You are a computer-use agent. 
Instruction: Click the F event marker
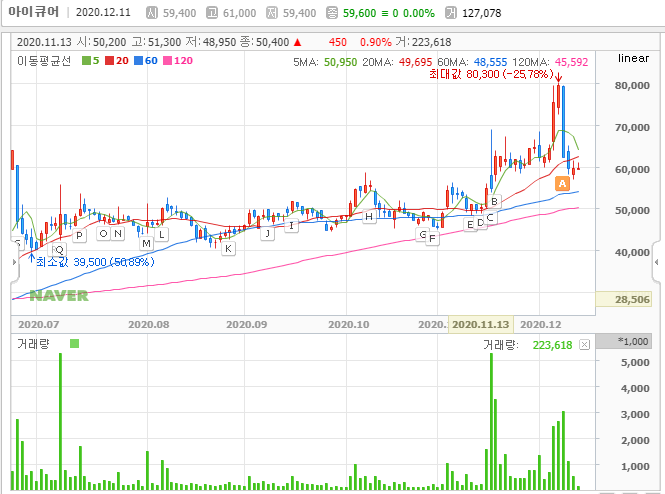432,239
